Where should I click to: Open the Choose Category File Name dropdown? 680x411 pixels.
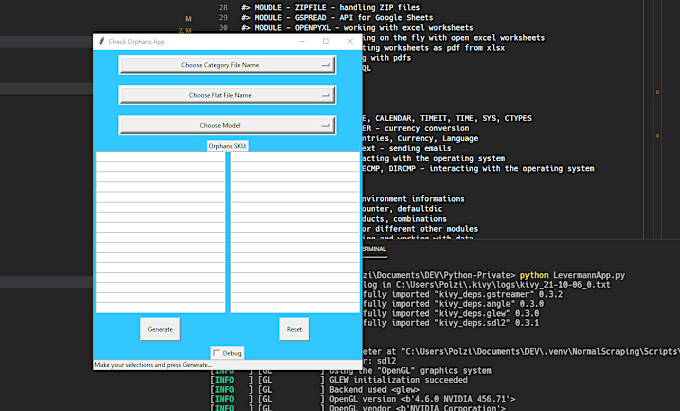click(x=227, y=65)
